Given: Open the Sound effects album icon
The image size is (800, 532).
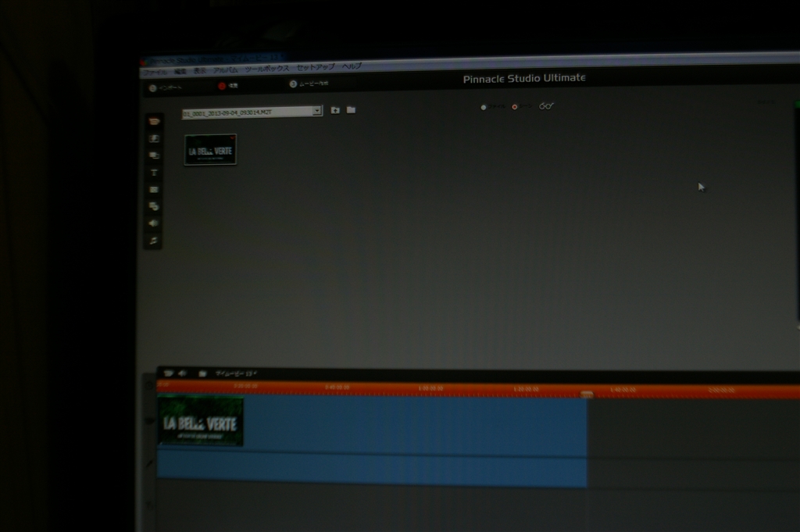Looking at the screenshot, I should coord(153,223).
